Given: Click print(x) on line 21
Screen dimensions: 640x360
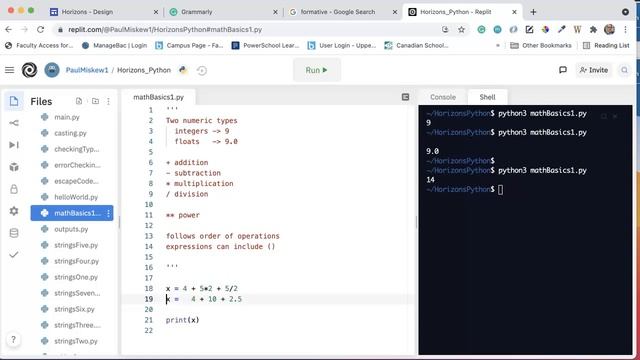Looking at the screenshot, I should [x=182, y=320].
